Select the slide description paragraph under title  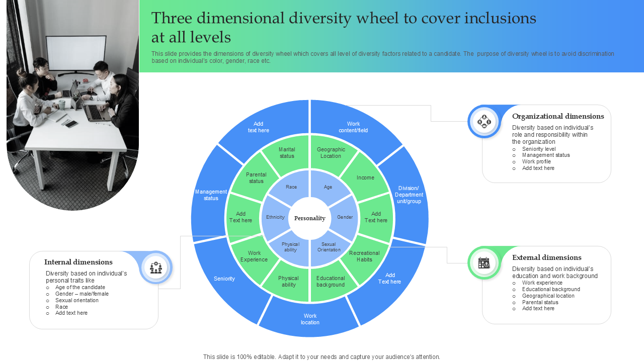(383, 57)
